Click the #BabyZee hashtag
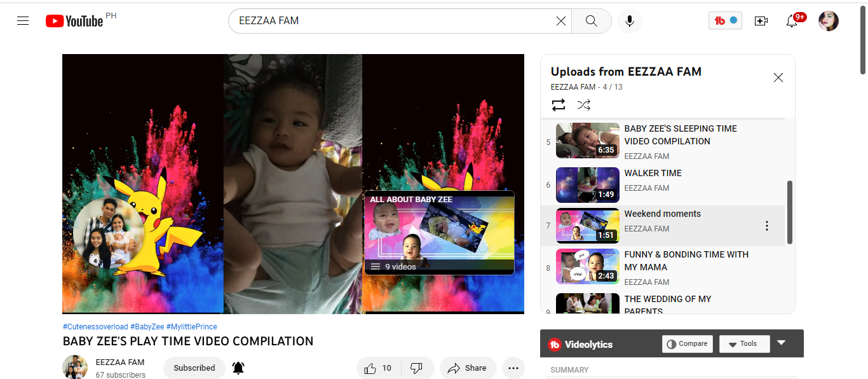The width and height of the screenshot is (868, 379). point(147,327)
